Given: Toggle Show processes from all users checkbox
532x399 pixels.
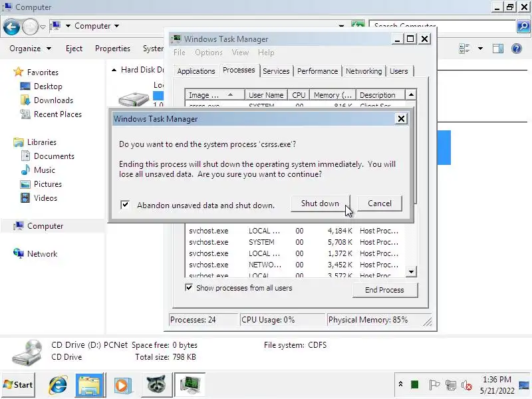Looking at the screenshot, I should [x=189, y=287].
